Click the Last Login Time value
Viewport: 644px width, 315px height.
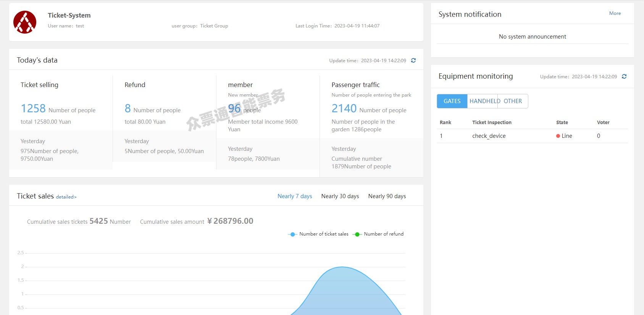point(357,26)
